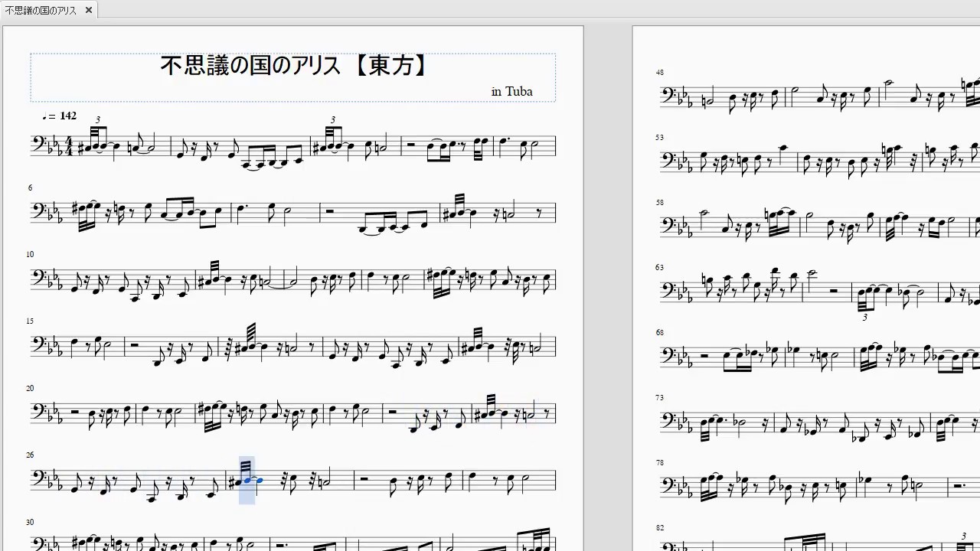Select the title text 不思議の国のアリス【東方】
Image resolution: width=980 pixels, height=551 pixels.
click(293, 66)
